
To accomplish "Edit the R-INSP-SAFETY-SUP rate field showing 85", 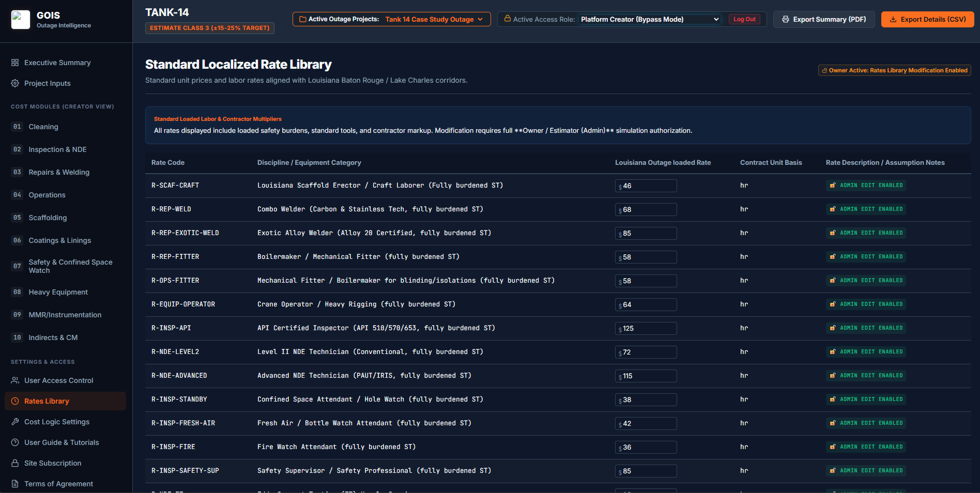I will tap(646, 471).
